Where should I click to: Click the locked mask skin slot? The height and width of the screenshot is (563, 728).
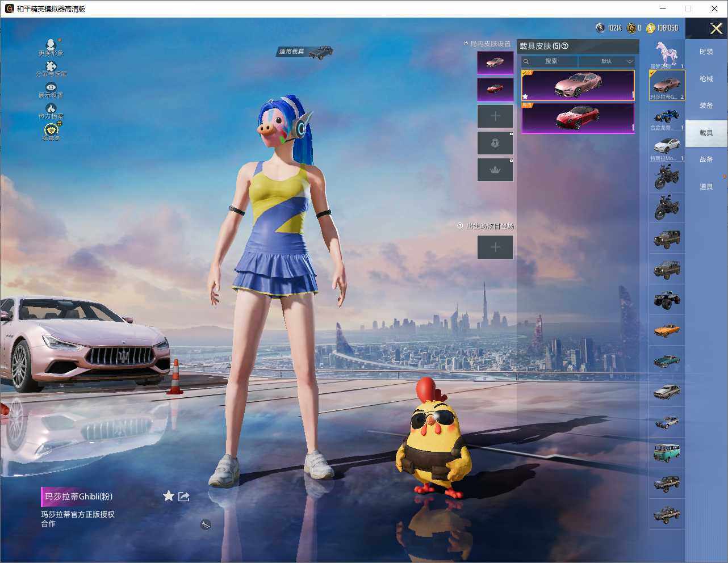[x=495, y=143]
